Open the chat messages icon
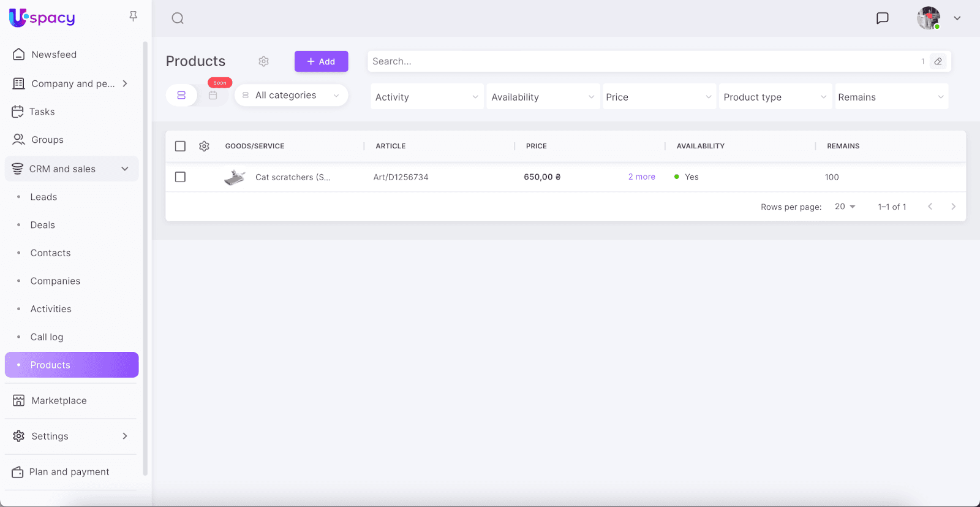 [x=882, y=18]
